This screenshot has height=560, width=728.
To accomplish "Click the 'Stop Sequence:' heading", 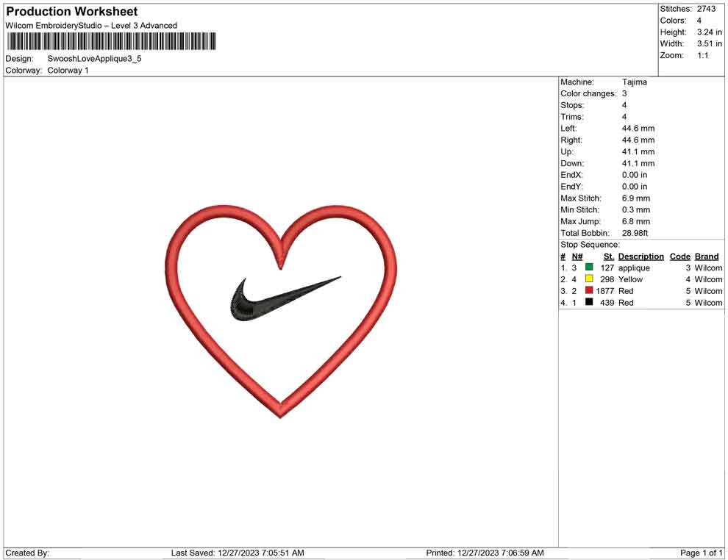I will tap(590, 245).
